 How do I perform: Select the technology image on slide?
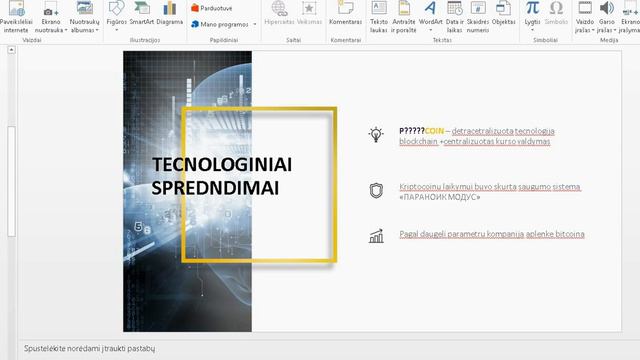coord(187,191)
